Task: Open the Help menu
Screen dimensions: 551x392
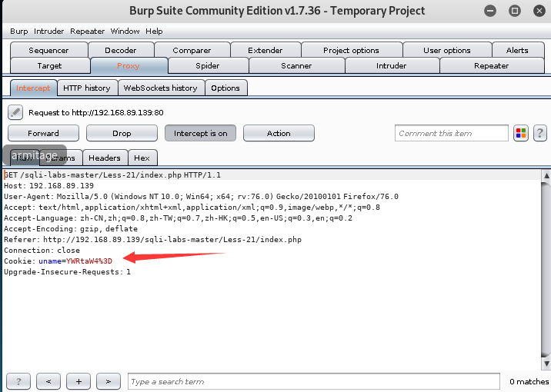Action: click(x=154, y=32)
